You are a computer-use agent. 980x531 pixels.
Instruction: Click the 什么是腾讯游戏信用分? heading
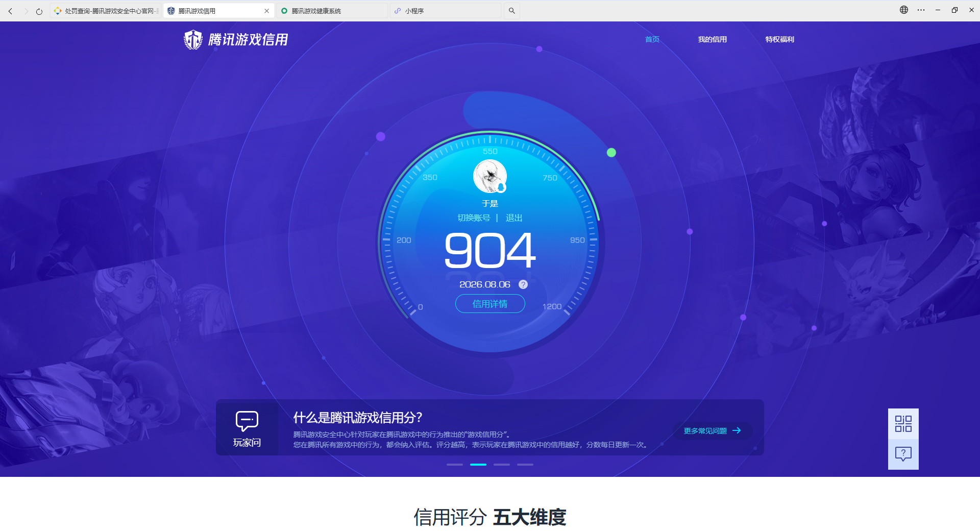coord(358,418)
